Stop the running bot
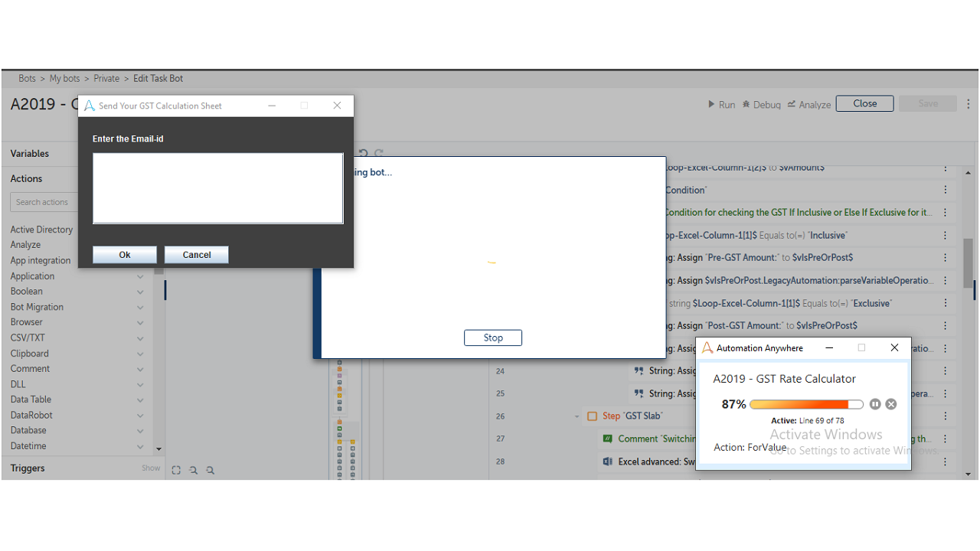This screenshot has width=980, height=551. [x=493, y=337]
